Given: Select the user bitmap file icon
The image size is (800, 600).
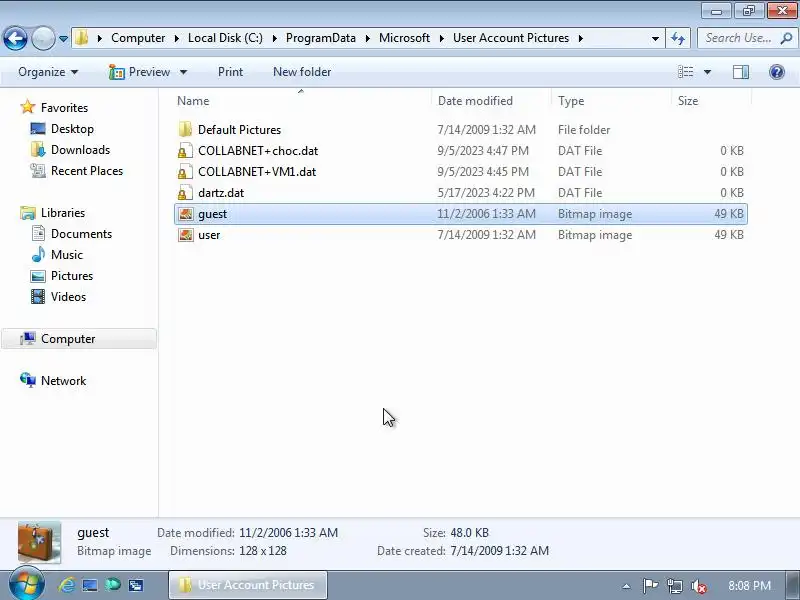Looking at the screenshot, I should [185, 235].
